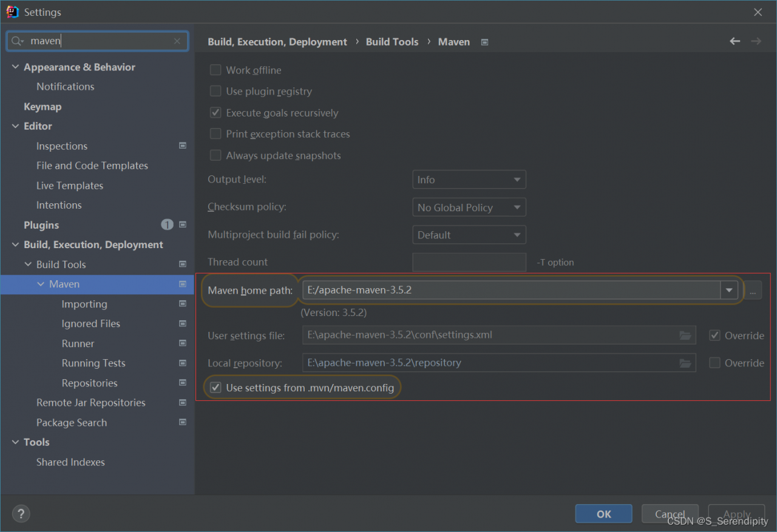777x532 pixels.
Task: Toggle Override for User settings file
Action: [715, 335]
